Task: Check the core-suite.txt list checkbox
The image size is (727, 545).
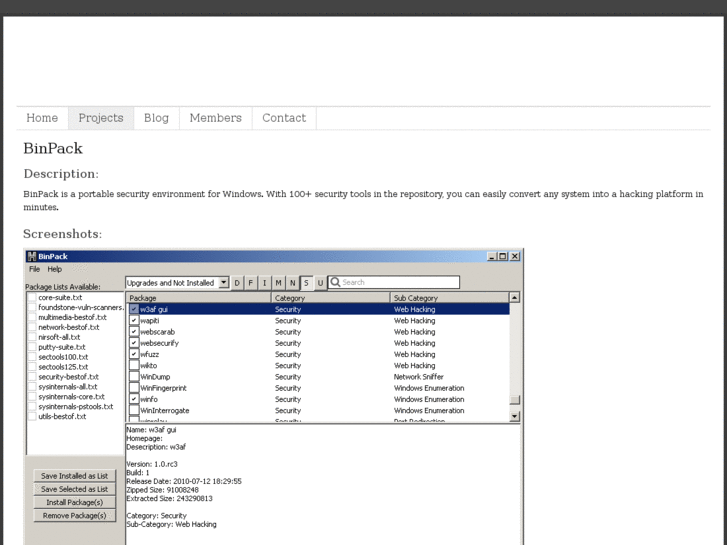Action: click(32, 297)
